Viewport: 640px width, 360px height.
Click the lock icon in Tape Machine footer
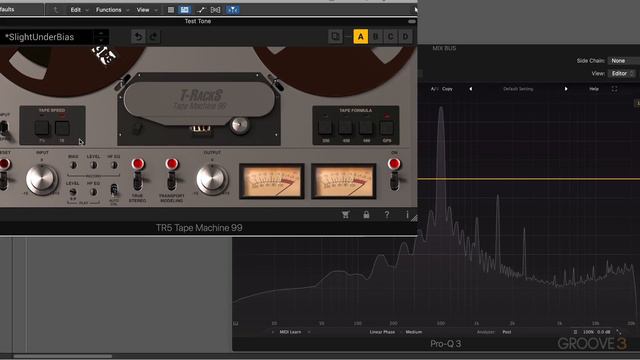click(366, 215)
